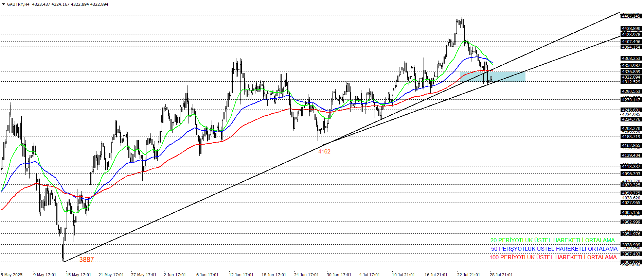
Task: Click the 4336.859 price level label
Action: [631, 72]
